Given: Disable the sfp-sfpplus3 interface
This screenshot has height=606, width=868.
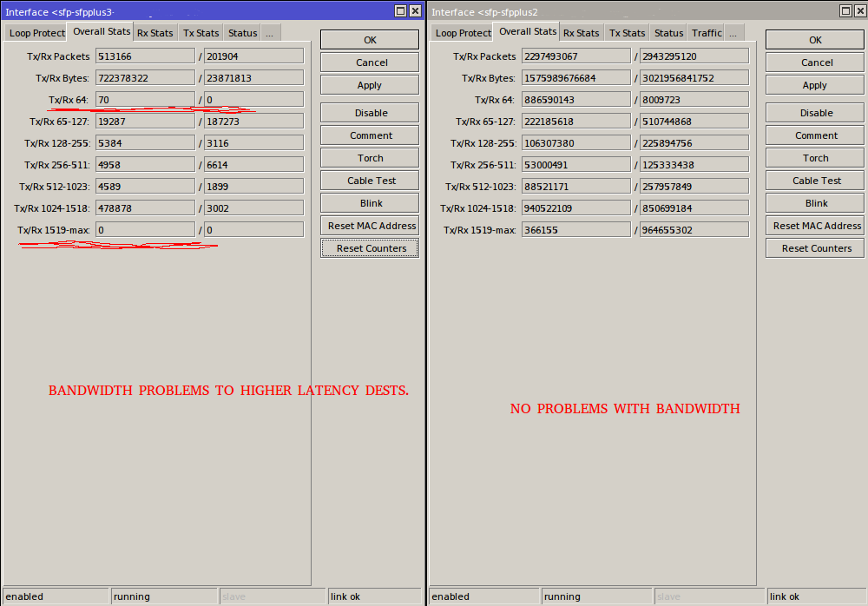Looking at the screenshot, I should pos(370,113).
